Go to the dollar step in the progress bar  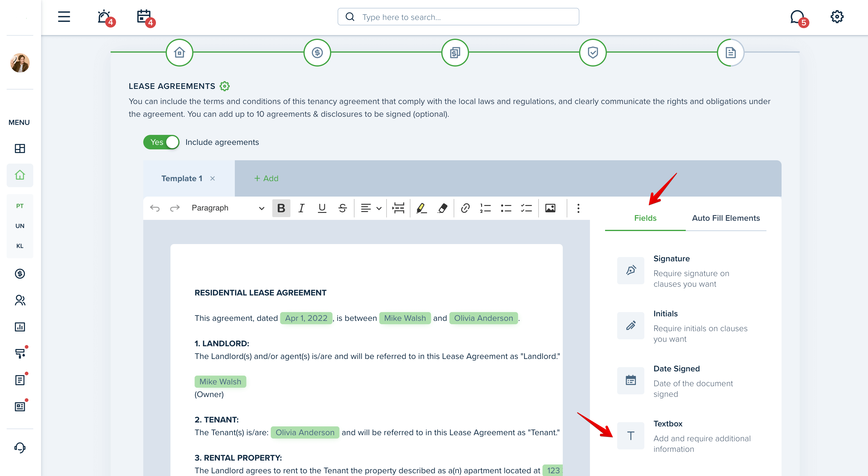tap(317, 53)
